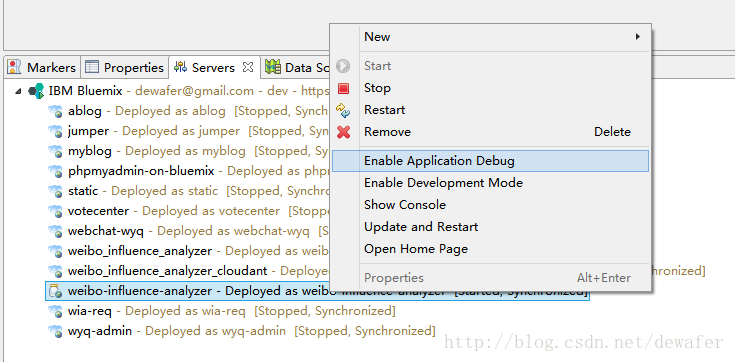Click the myblog application icon
Viewport: 735px width, 362px height.
(55, 151)
